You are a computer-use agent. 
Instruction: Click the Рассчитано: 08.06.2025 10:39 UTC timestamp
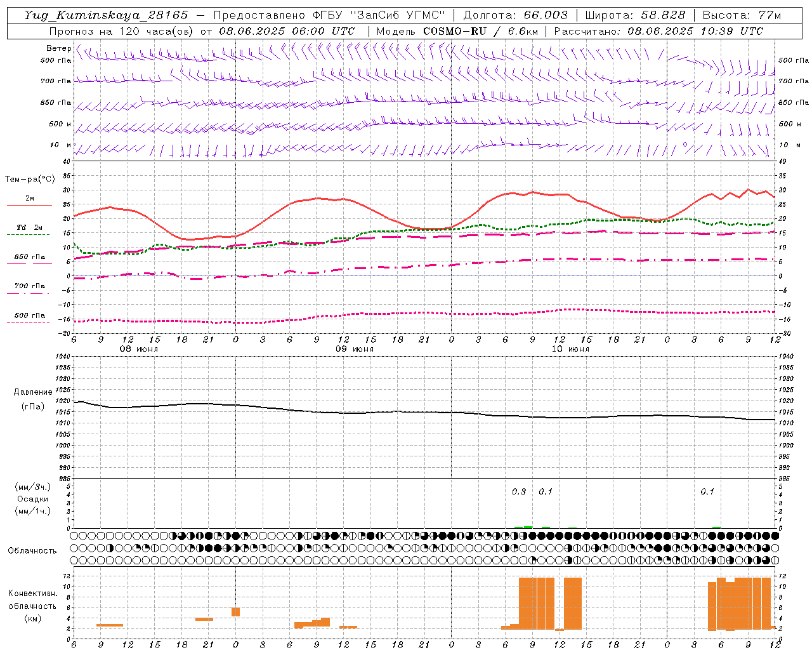658,31
